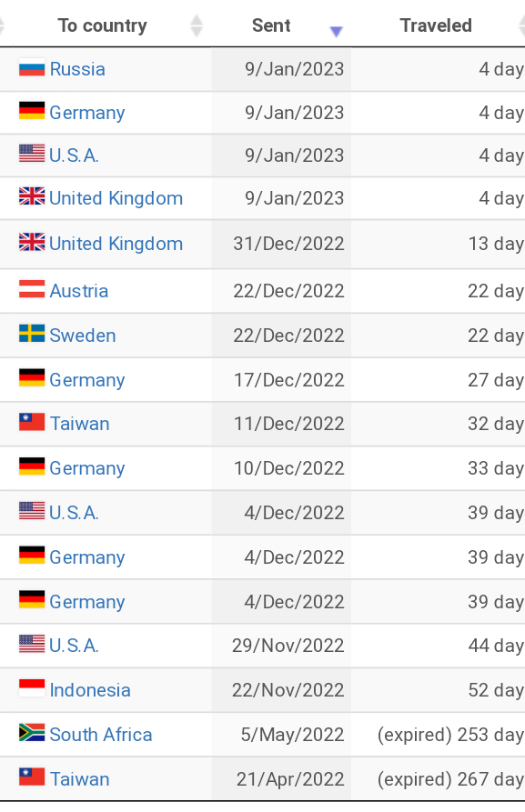This screenshot has width=525, height=812.
Task: Open Germany link sent 17/Dec/2022
Action: point(87,380)
